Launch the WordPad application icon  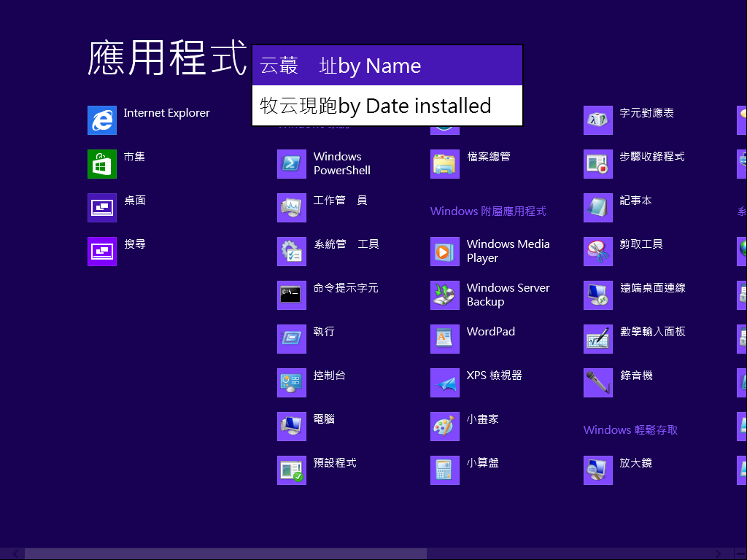[445, 339]
